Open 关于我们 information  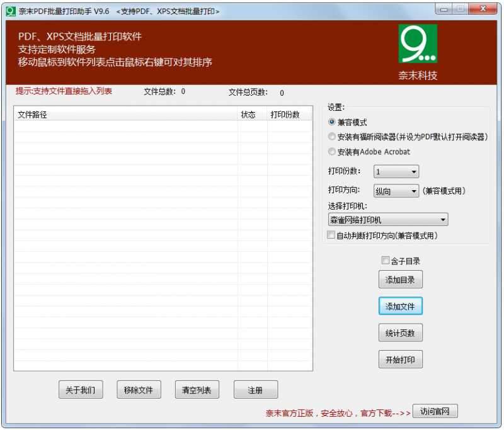[x=81, y=389]
